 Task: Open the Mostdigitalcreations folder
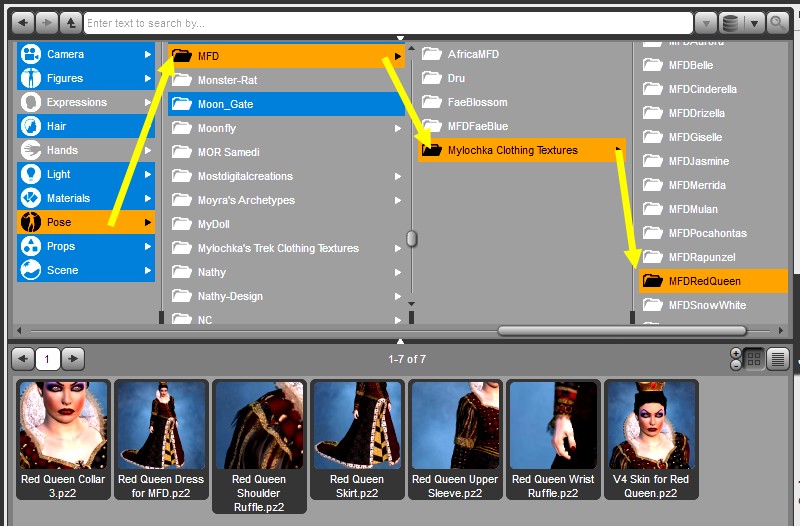point(286,176)
